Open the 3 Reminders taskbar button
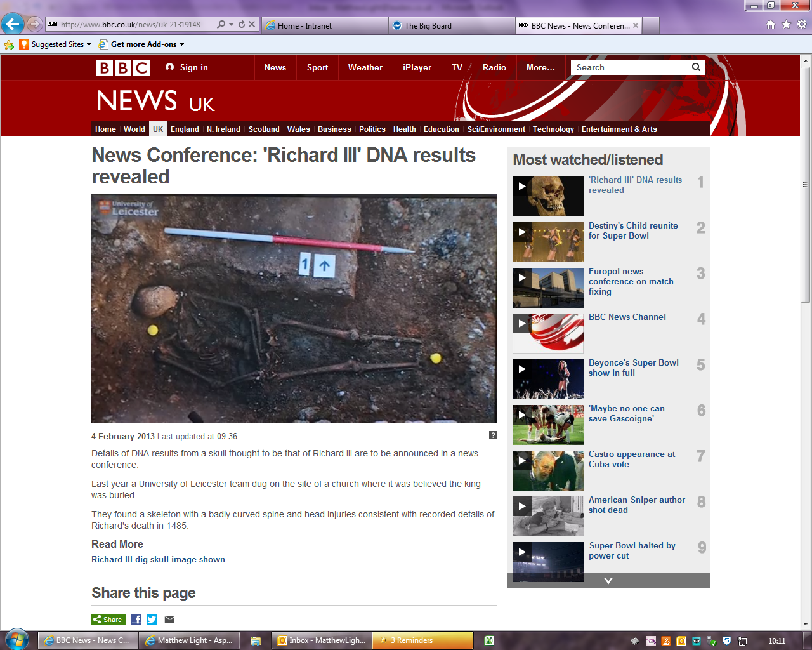Image resolution: width=812 pixels, height=650 pixels. (422, 640)
